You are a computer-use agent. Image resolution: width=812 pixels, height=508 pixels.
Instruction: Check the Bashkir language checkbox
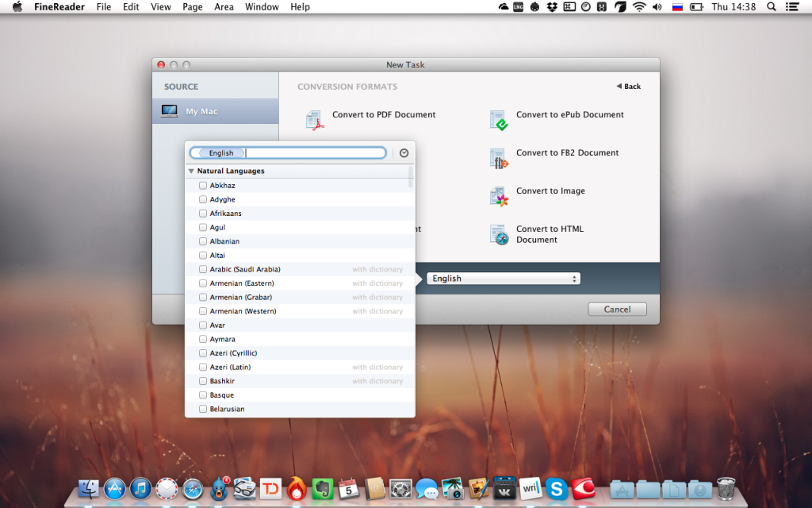coord(203,381)
